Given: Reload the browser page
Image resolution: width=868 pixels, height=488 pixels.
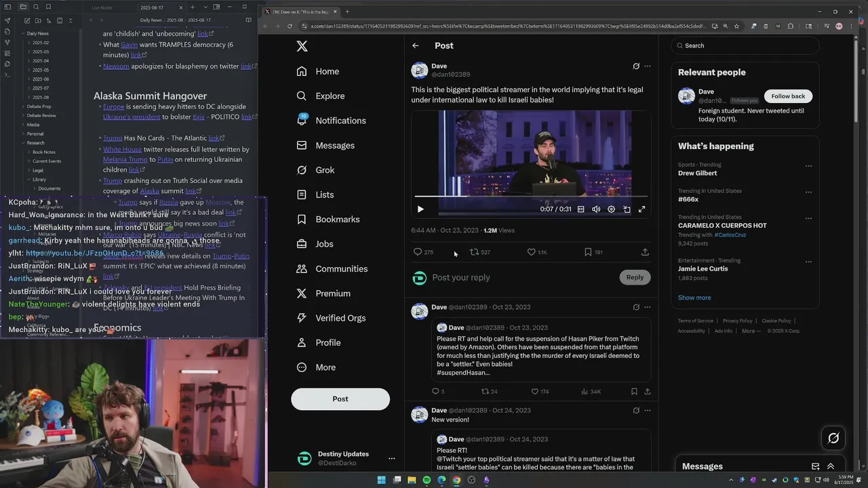Looking at the screenshot, I should coord(290,26).
